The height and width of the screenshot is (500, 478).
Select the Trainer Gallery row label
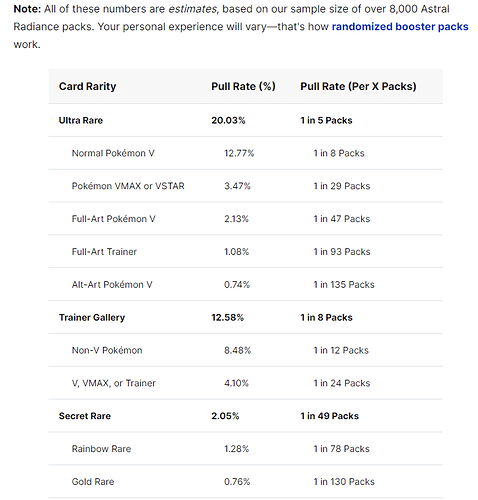point(92,317)
